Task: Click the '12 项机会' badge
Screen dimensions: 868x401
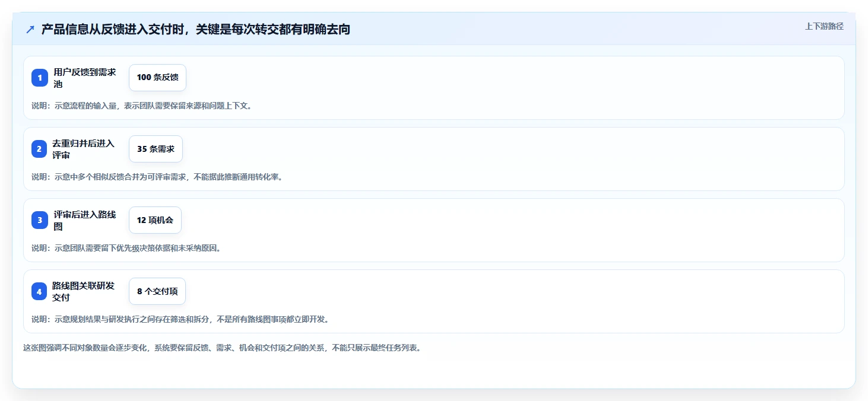Action: tap(155, 220)
